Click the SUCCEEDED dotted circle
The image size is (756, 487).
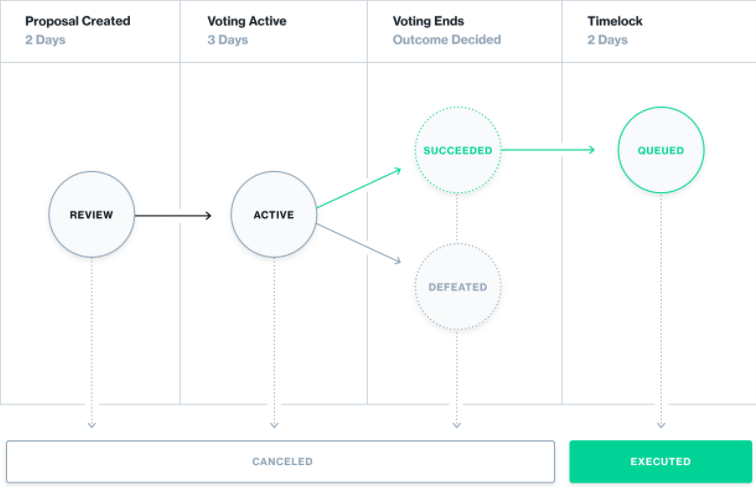(457, 151)
